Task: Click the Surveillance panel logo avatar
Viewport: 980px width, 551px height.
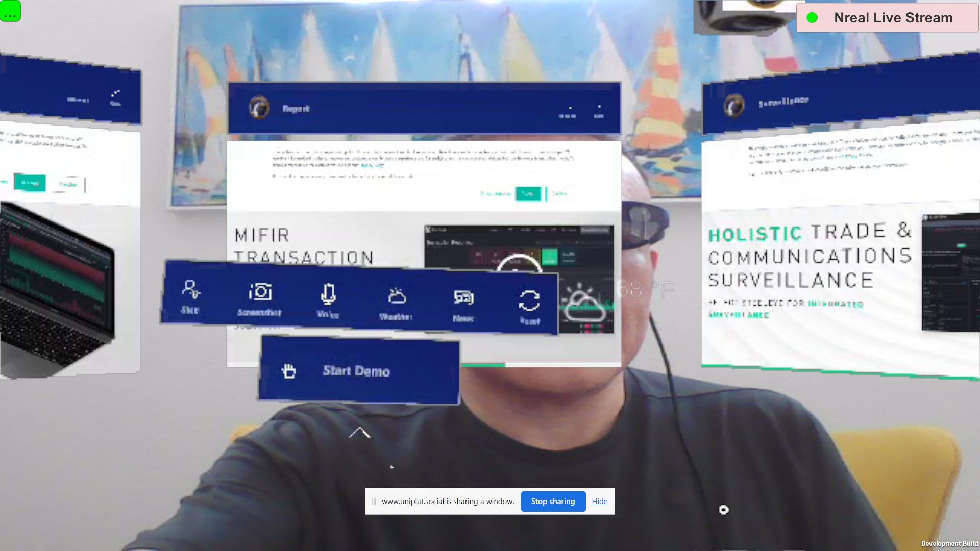Action: point(734,106)
